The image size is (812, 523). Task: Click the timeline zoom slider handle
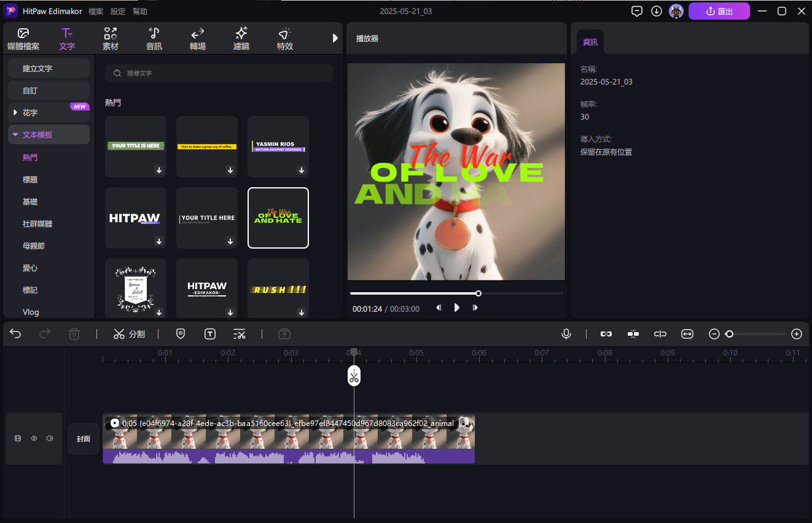tap(729, 334)
